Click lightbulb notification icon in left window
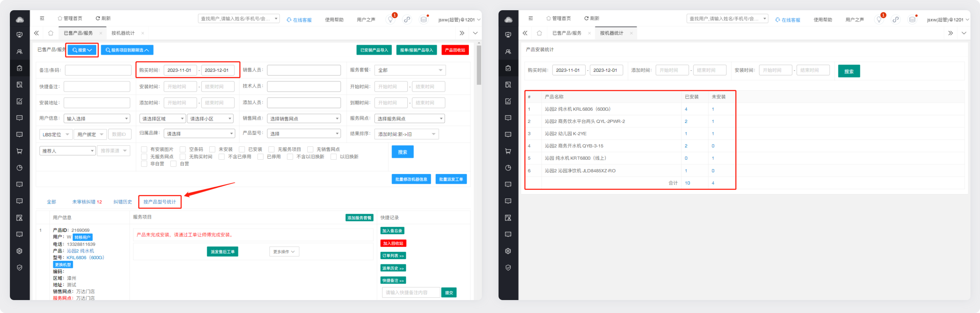 pyautogui.click(x=391, y=19)
